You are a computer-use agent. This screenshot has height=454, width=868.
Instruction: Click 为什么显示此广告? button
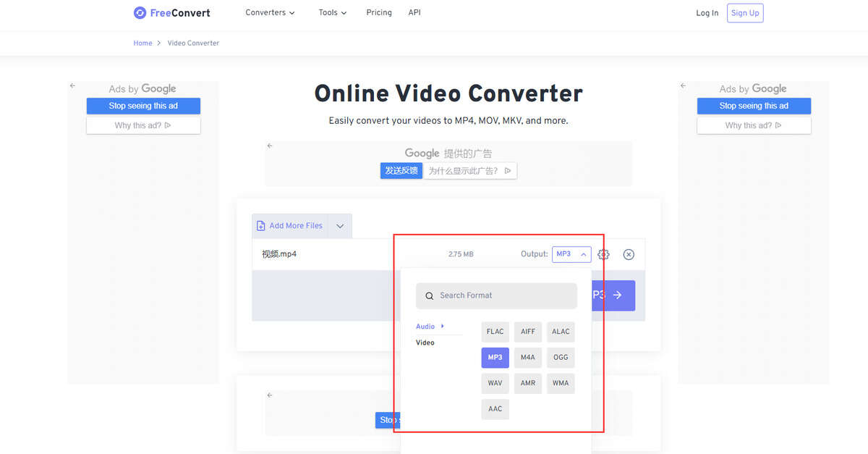point(470,171)
